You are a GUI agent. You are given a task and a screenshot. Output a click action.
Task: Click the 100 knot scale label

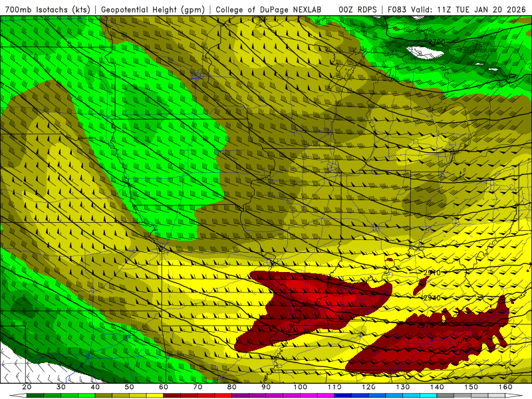pyautogui.click(x=300, y=387)
